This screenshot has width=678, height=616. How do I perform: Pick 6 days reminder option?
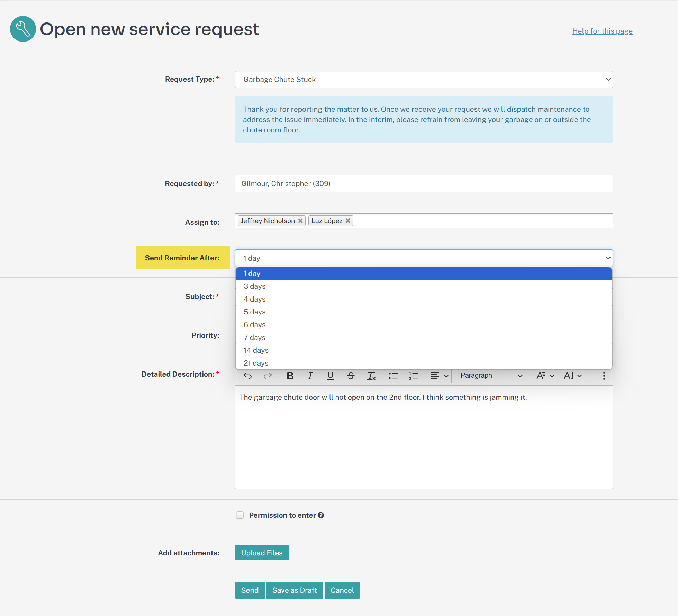tap(424, 325)
